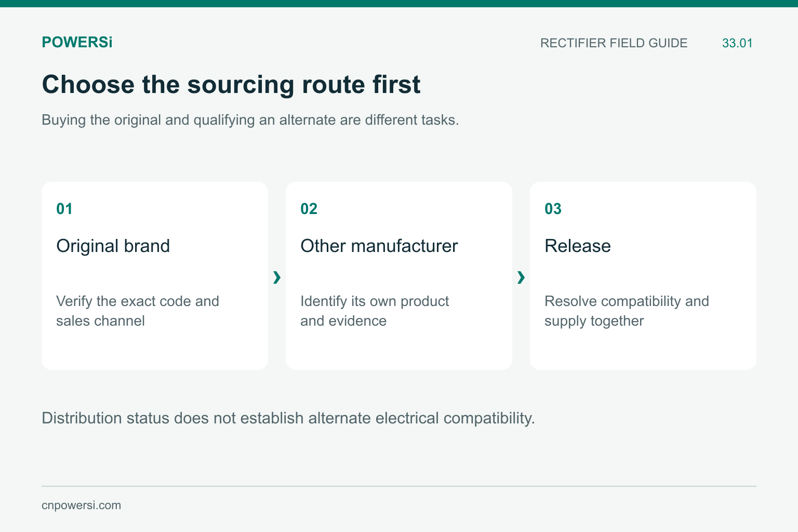
Task: Click 'Verify the exact code and sales channel' text
Action: (x=138, y=311)
